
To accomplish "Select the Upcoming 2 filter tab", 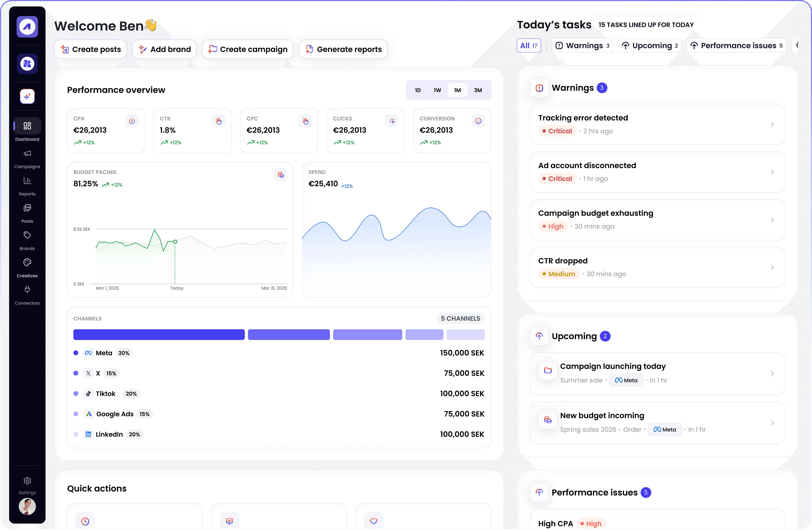I will tap(649, 46).
